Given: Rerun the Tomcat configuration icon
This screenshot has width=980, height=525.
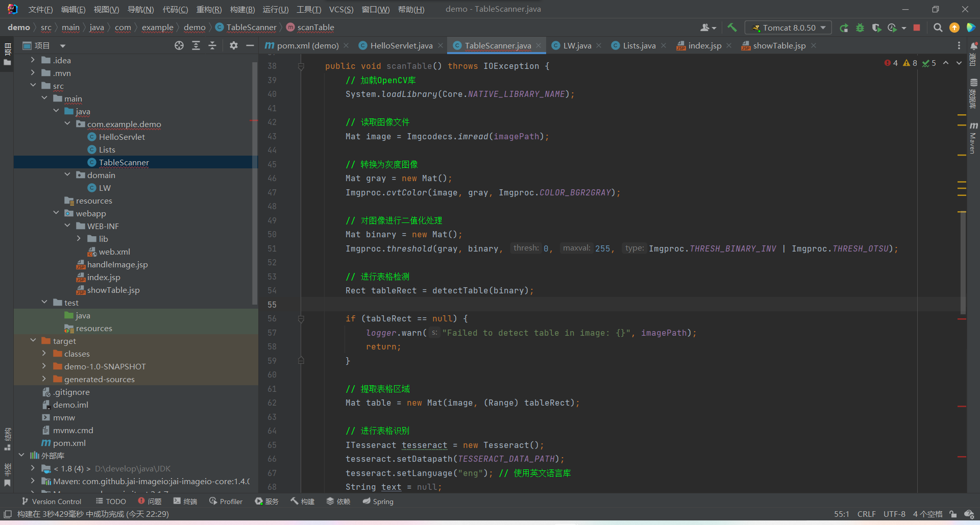Looking at the screenshot, I should point(844,28).
